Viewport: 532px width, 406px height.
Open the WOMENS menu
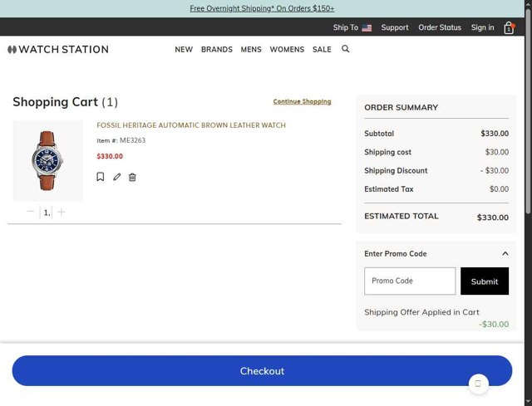287,50
